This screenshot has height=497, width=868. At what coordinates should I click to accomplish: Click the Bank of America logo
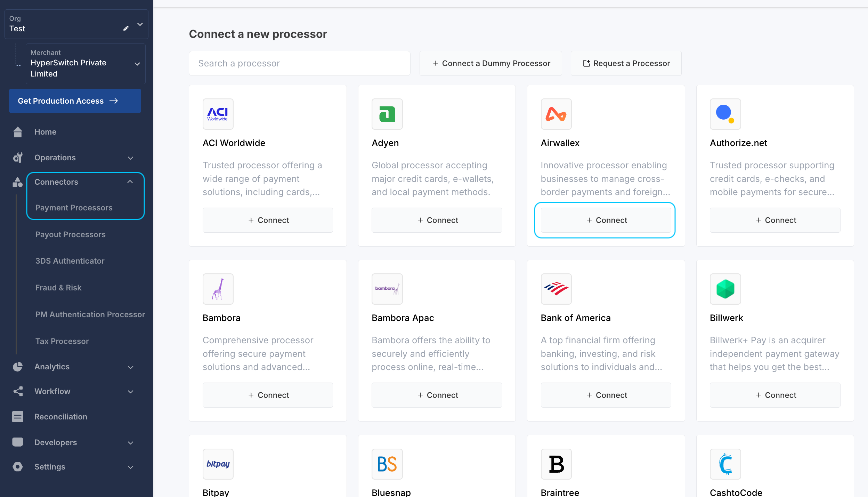point(556,289)
